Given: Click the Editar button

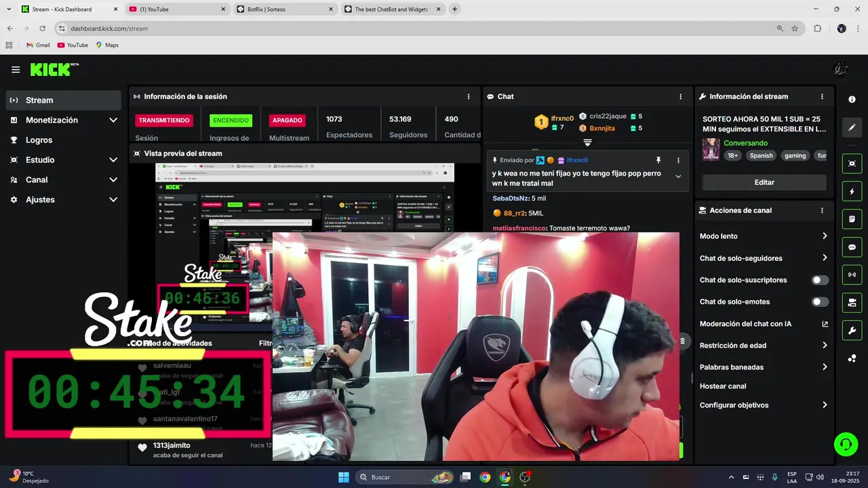Looking at the screenshot, I should tap(764, 182).
